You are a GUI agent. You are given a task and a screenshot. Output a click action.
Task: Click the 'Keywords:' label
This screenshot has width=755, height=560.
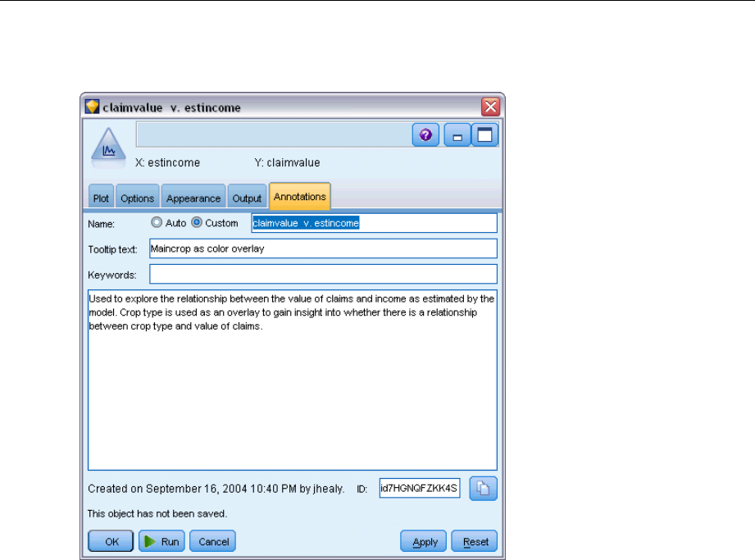(112, 275)
